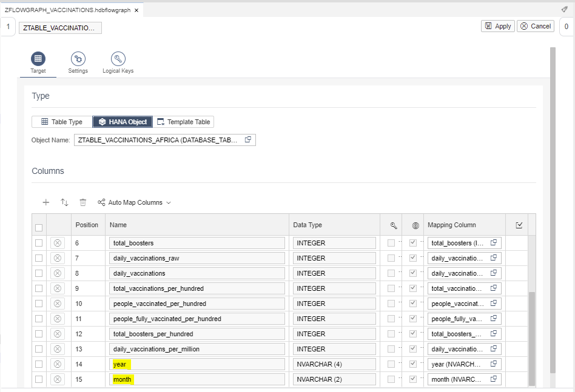
Task: Edit the month column name field
Action: tap(197, 379)
